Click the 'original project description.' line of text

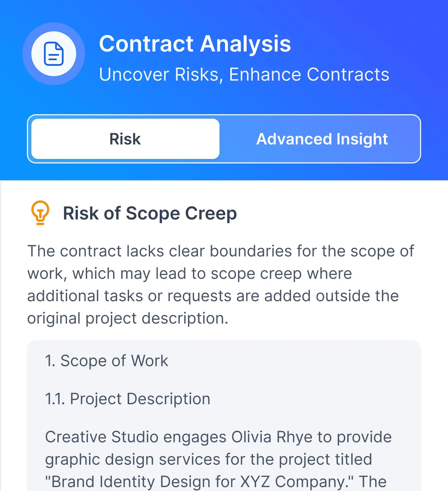tap(128, 319)
